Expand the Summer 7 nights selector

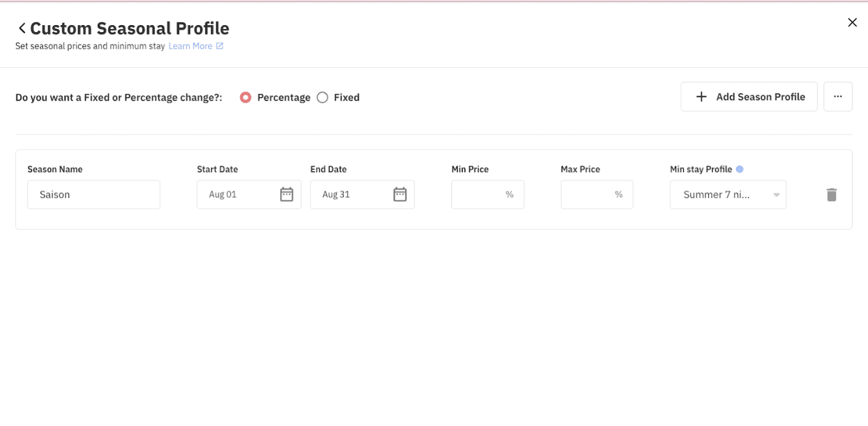(x=728, y=194)
